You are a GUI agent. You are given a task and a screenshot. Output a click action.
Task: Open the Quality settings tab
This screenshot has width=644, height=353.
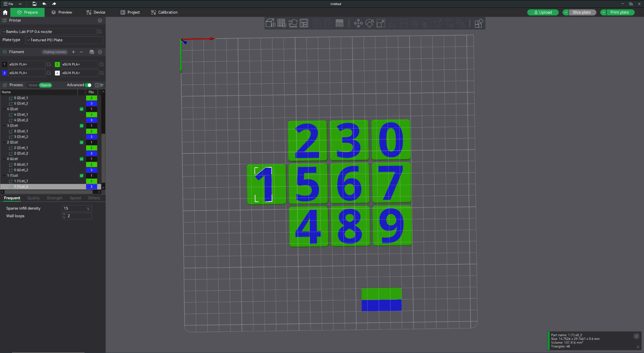click(33, 198)
